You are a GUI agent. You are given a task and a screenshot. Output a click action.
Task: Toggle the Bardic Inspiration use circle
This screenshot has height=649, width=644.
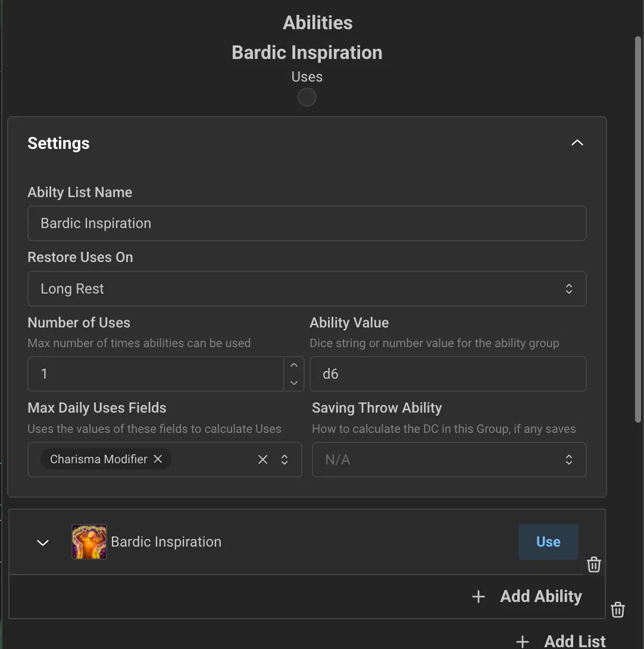click(307, 97)
